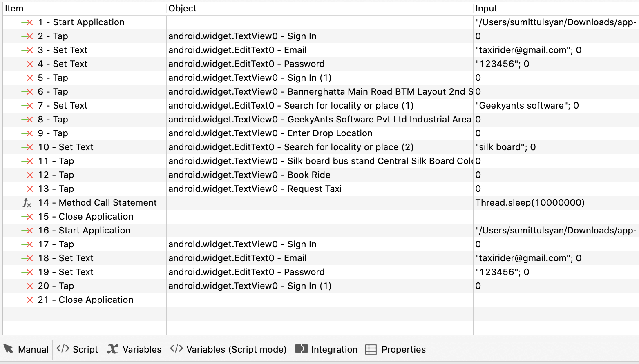Image resolution: width=639 pixels, height=364 pixels.
Task: Click the Variables (Script mode) brackets icon
Action: [177, 349]
